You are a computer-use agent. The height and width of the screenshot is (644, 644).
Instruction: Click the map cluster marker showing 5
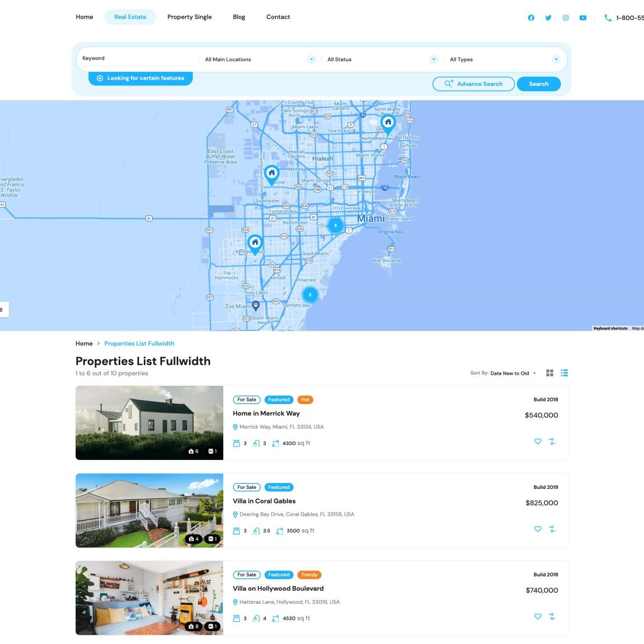(x=335, y=225)
